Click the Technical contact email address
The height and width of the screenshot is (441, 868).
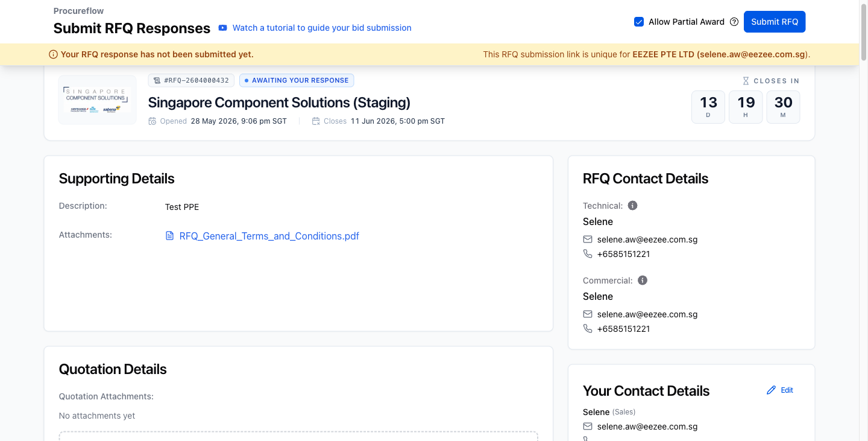pyautogui.click(x=647, y=240)
